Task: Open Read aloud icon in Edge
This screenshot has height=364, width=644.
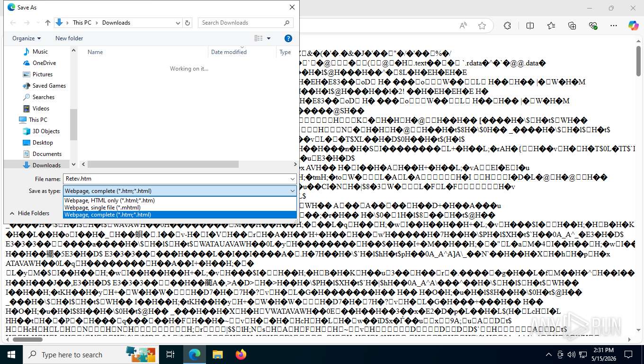Action: pos(463,26)
